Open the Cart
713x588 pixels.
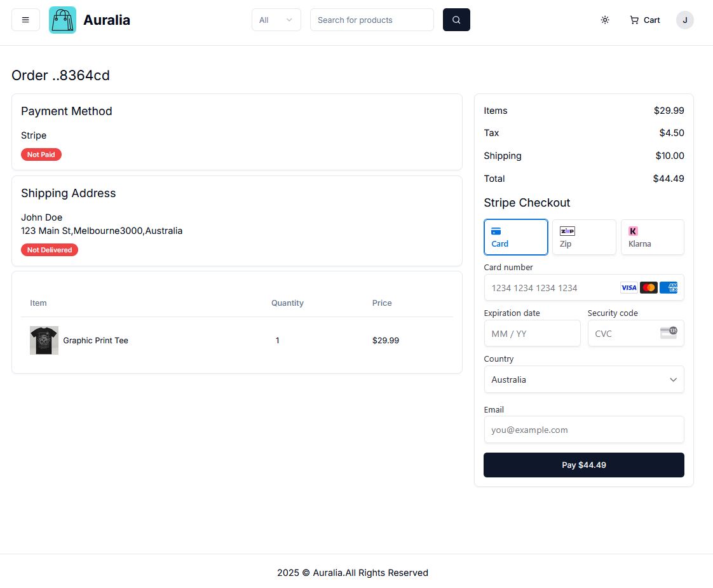pos(644,20)
